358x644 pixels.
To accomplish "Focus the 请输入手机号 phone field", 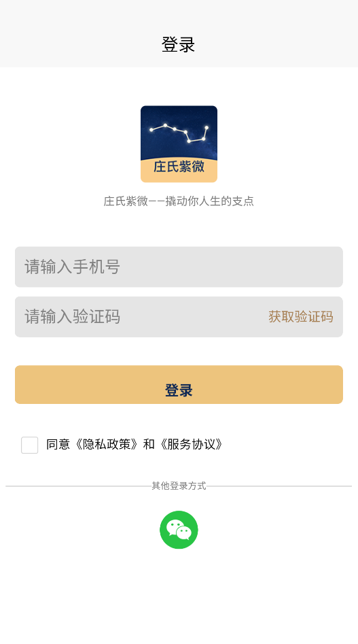I will (x=179, y=267).
